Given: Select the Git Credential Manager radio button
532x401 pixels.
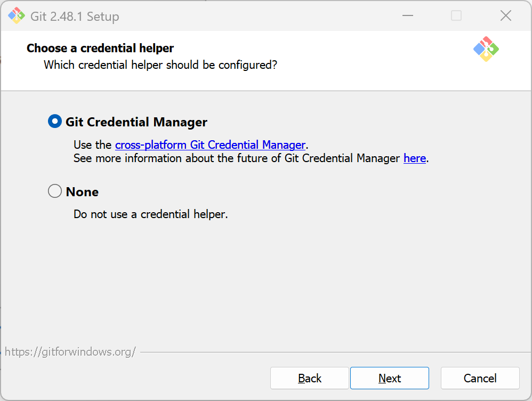Looking at the screenshot, I should coord(55,122).
